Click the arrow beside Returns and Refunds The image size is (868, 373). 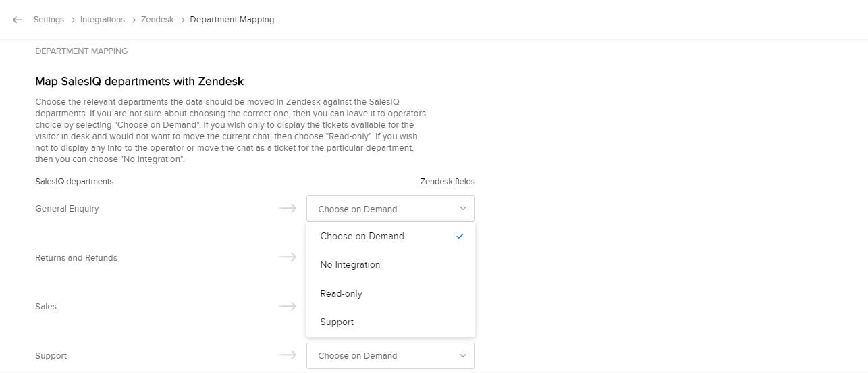pyautogui.click(x=288, y=257)
